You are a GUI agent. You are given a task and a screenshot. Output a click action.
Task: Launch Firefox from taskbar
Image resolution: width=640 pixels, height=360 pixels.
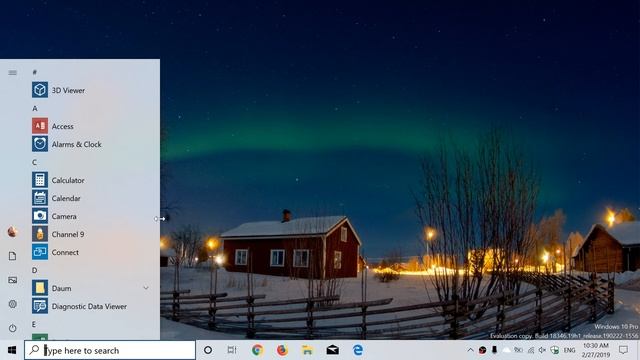coord(282,350)
